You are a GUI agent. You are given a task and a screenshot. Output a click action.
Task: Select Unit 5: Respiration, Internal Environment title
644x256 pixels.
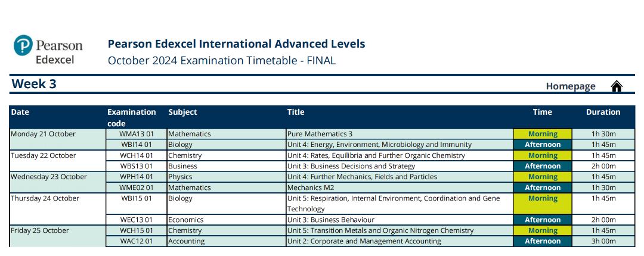(400, 204)
